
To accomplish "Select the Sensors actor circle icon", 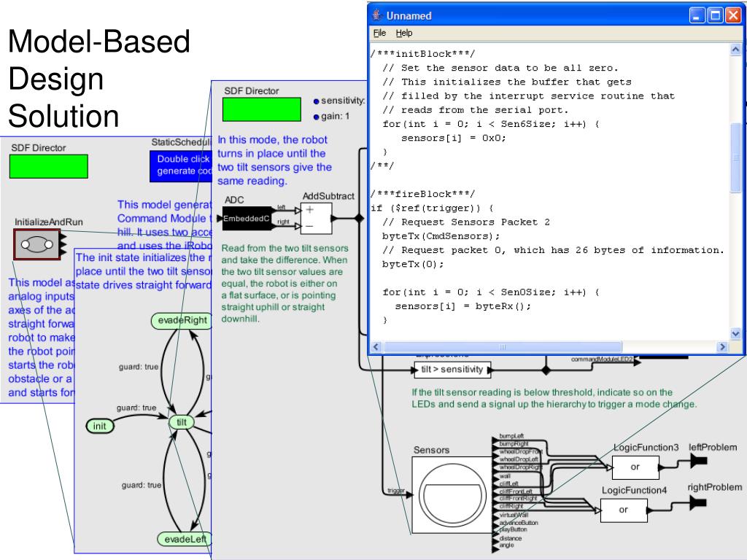I will pyautogui.click(x=452, y=495).
